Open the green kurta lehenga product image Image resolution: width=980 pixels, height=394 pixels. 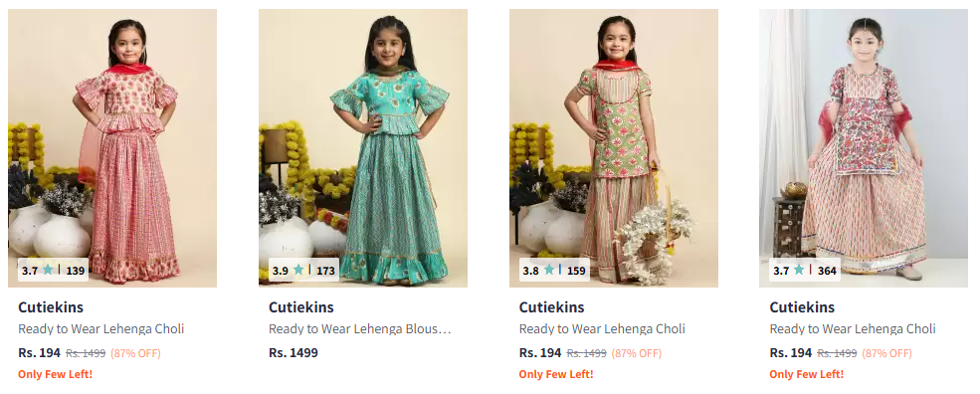click(x=614, y=148)
